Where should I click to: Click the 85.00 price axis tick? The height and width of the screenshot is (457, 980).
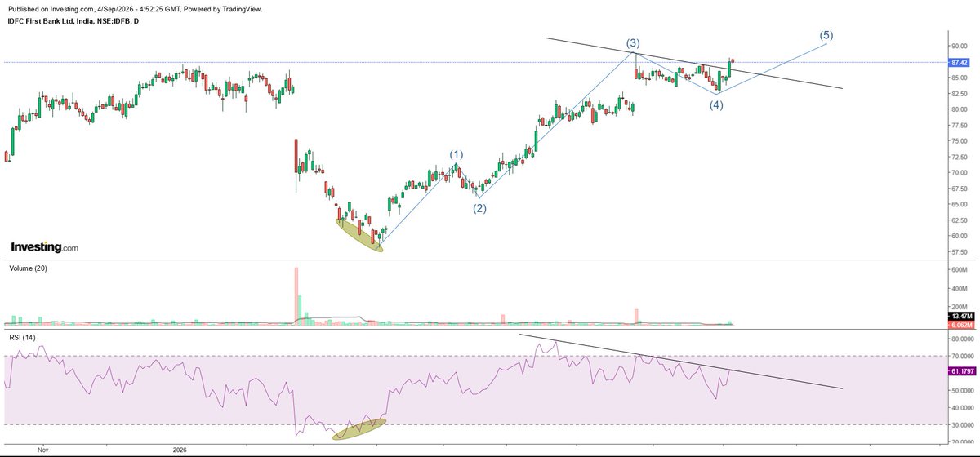pos(959,78)
